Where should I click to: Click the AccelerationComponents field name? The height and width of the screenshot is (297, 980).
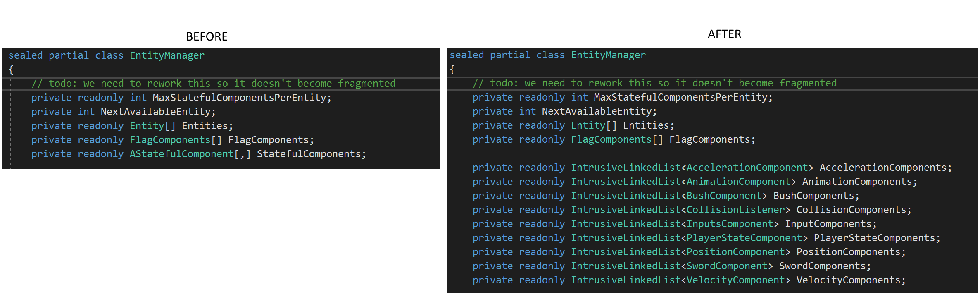pyautogui.click(x=883, y=168)
